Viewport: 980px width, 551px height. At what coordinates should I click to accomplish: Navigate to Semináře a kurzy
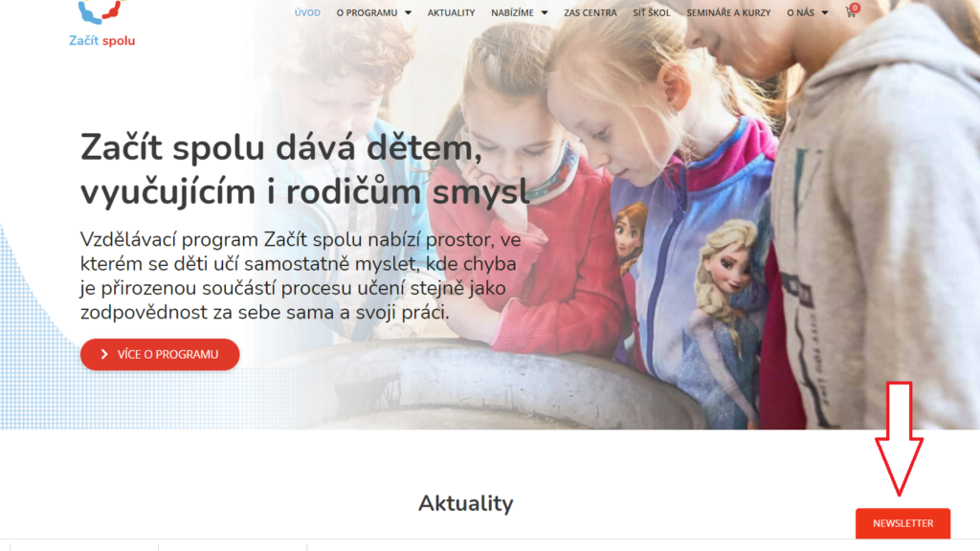[728, 12]
